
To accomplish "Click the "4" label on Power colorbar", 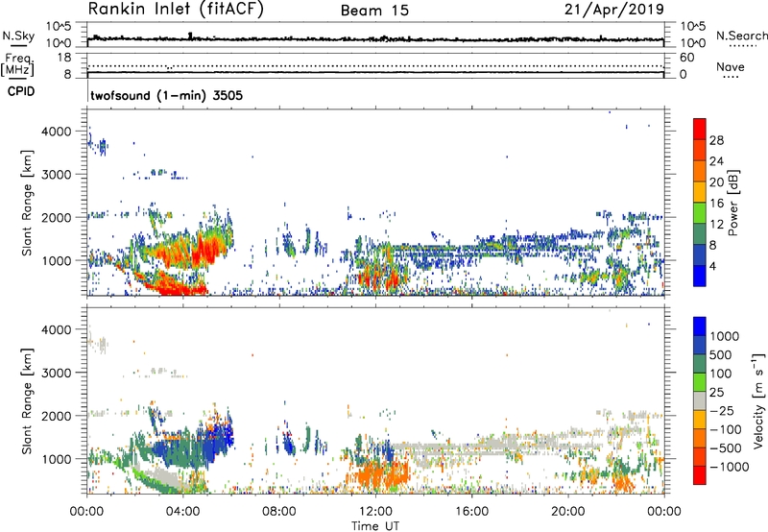I will pos(712,266).
